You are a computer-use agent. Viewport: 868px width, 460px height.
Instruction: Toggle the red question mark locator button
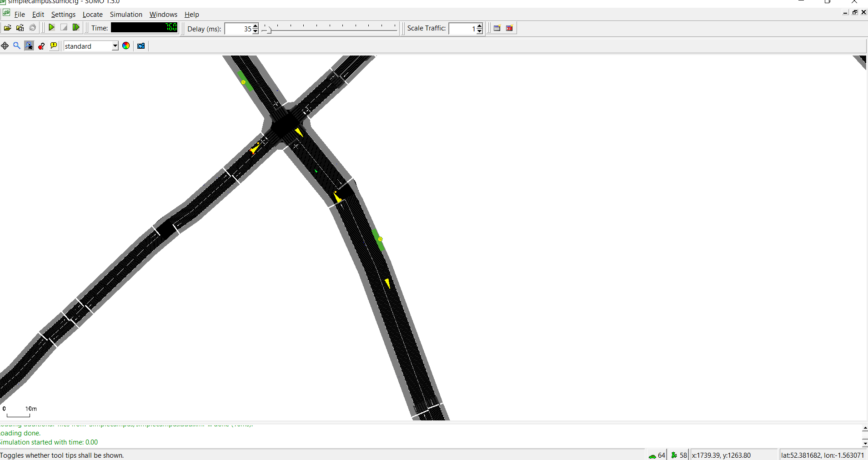(41, 46)
